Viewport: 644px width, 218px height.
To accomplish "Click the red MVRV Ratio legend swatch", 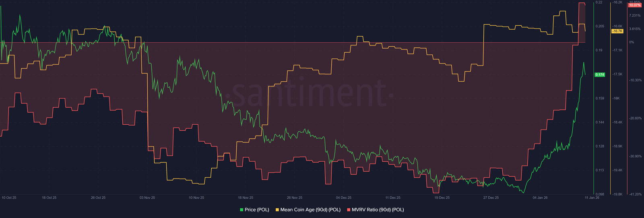I will click(x=349, y=210).
